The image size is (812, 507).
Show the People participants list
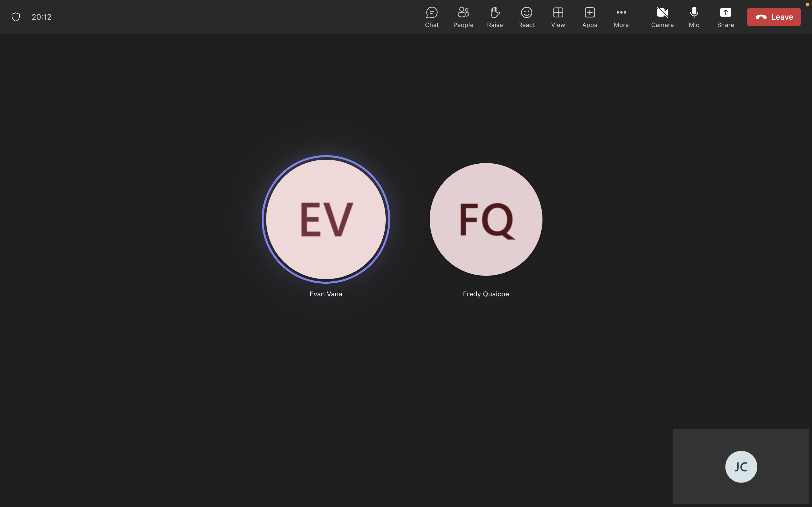[x=463, y=17]
